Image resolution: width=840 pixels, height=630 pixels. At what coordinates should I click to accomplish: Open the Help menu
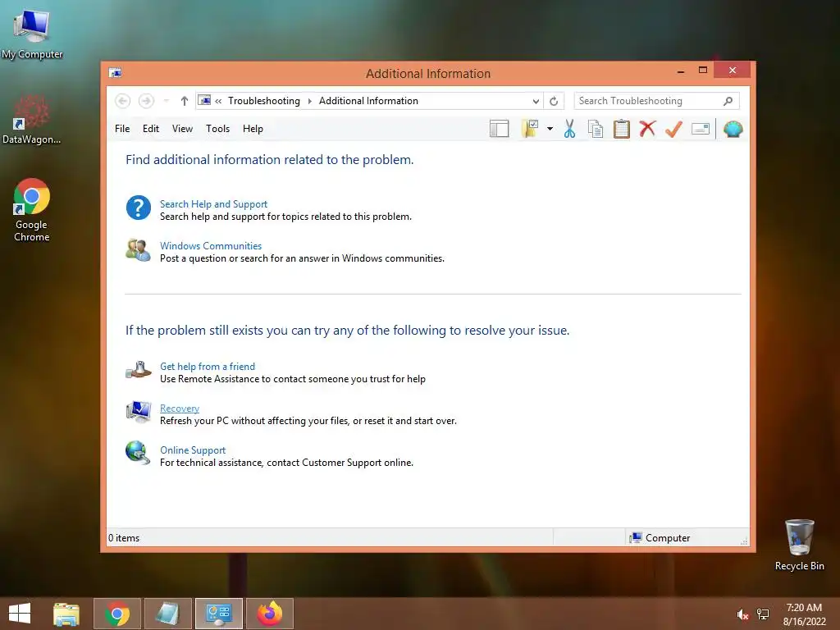tap(253, 129)
